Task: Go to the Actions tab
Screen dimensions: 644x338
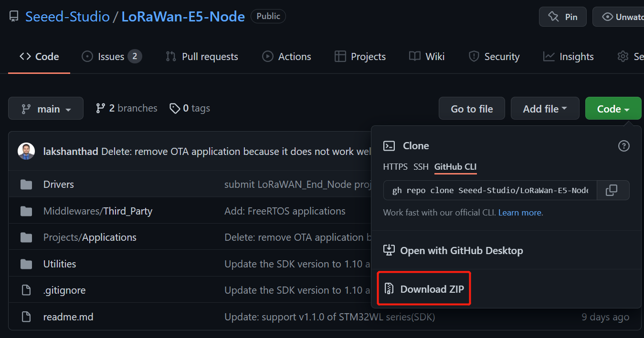Action: pos(286,57)
